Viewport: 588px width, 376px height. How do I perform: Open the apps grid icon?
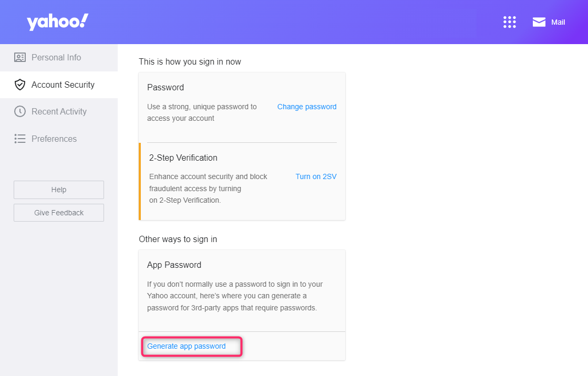point(509,22)
